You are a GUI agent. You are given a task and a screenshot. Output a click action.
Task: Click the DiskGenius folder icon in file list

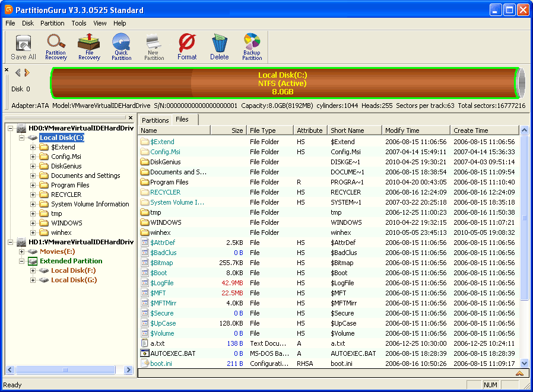coord(145,162)
